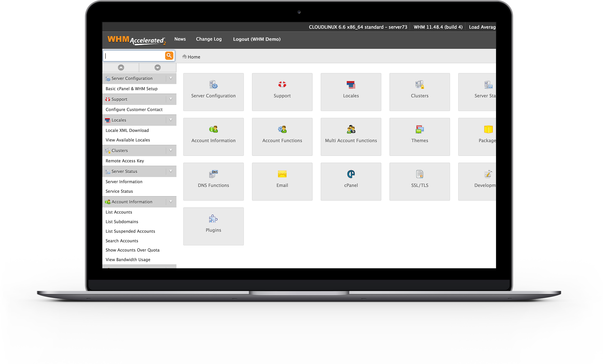
Task: Open the DNS Functions tile
Action: tap(213, 182)
